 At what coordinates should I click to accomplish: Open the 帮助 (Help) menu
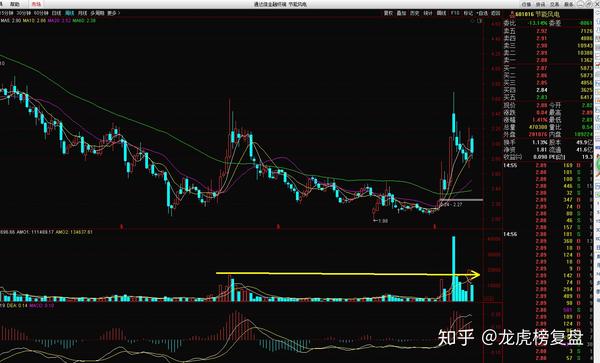coord(15,4)
